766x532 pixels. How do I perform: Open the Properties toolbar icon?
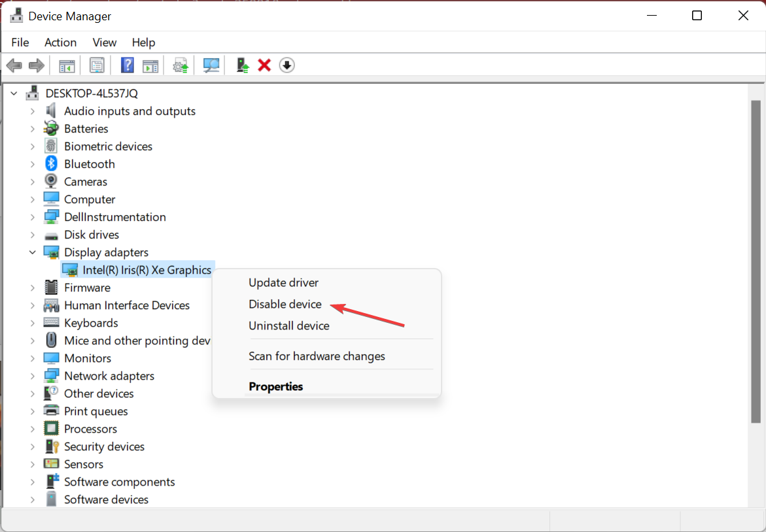[x=97, y=65]
